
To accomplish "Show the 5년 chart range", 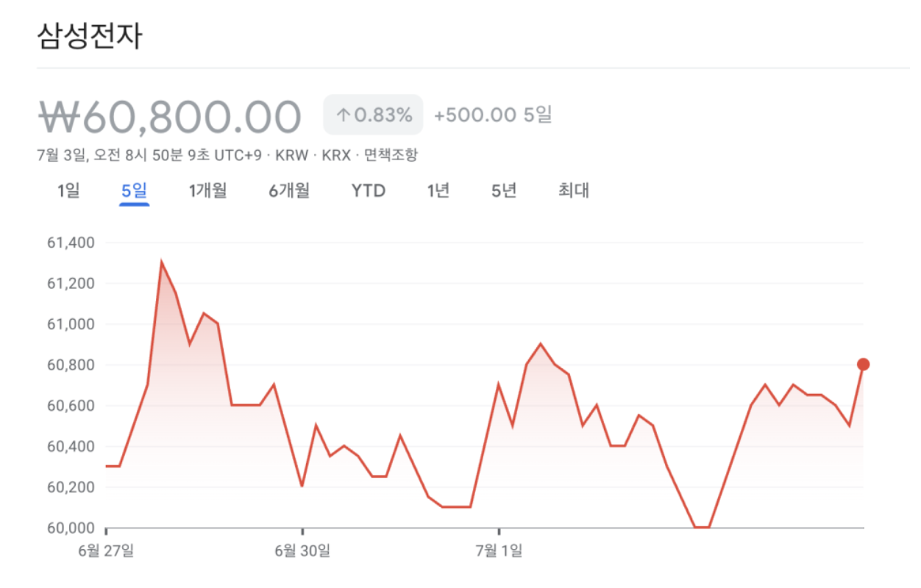I will click(505, 191).
